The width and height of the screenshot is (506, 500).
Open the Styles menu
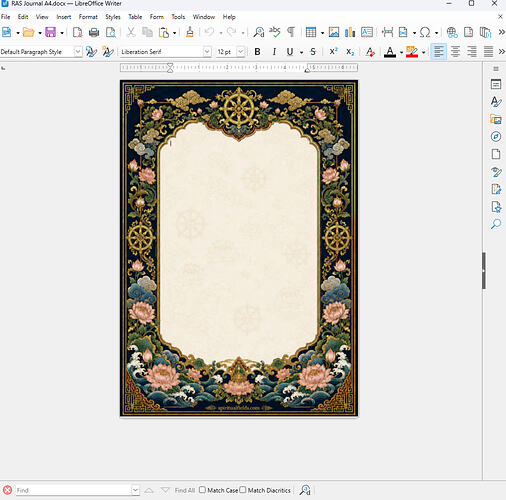[113, 17]
